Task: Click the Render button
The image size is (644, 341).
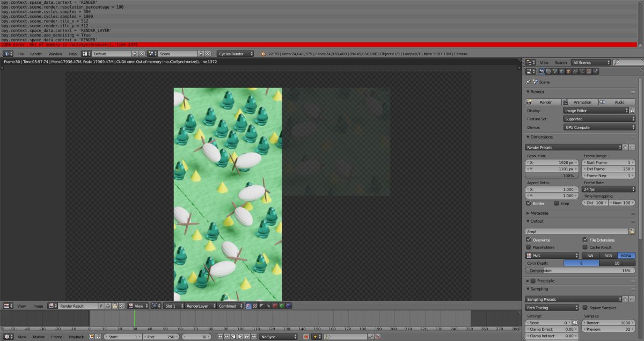Action: tap(543, 102)
